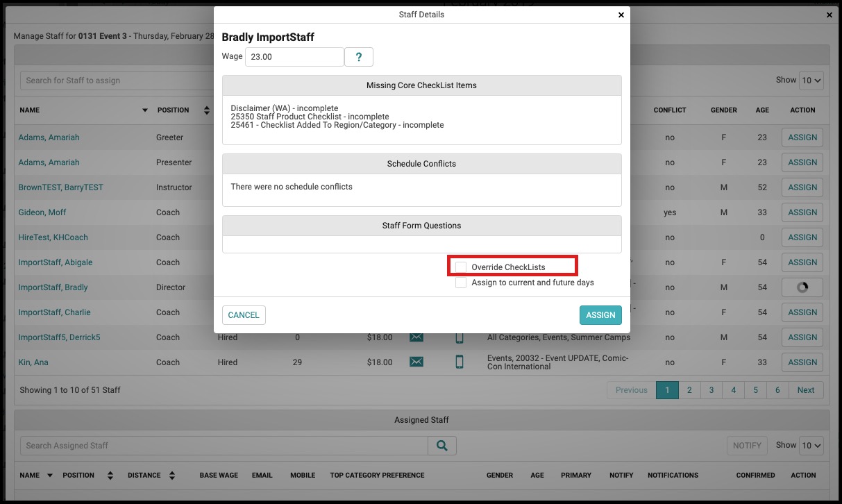Open the Show entries dropdown for assigned staff

811,446
